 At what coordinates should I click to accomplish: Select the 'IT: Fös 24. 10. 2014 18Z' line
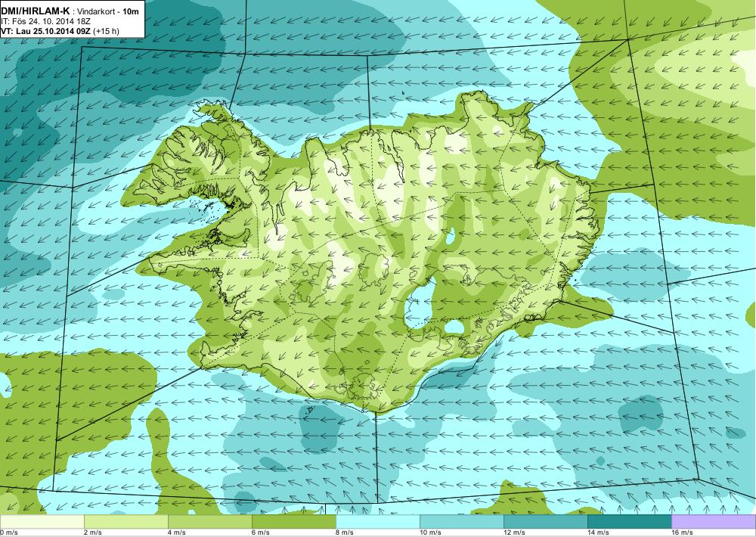point(46,21)
